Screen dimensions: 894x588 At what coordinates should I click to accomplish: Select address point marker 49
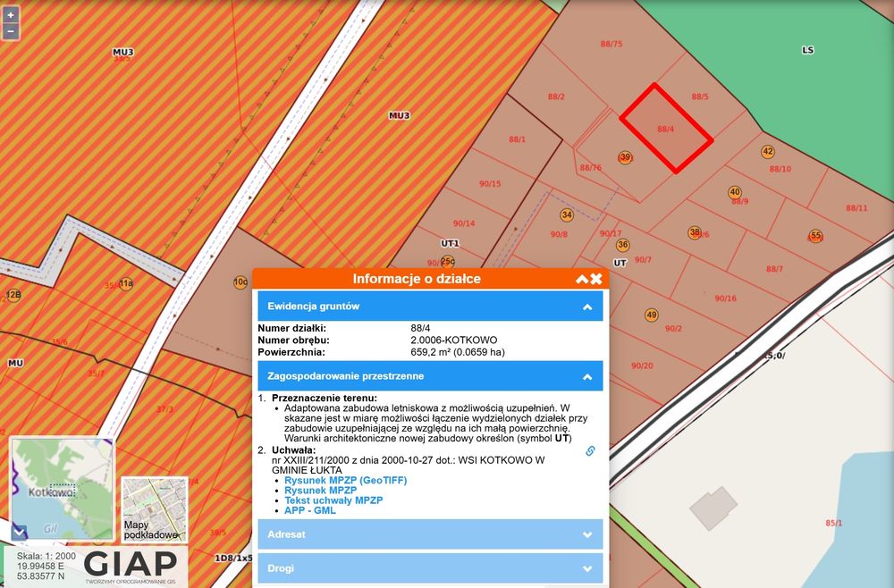651,315
